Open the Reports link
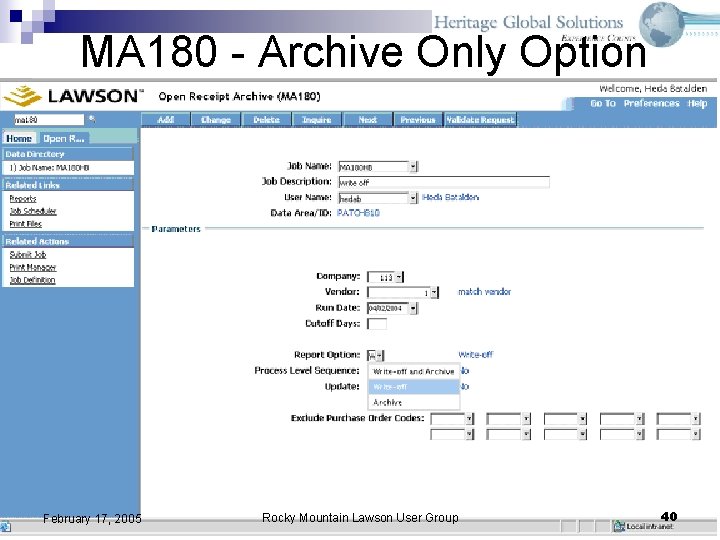Image resolution: width=720 pixels, height=540 pixels. point(23,198)
